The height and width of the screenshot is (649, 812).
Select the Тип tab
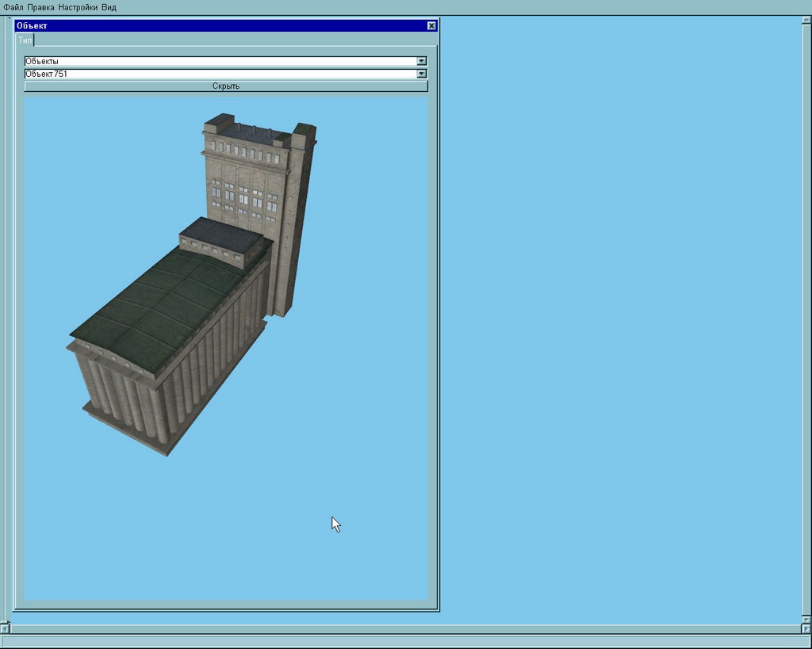pos(25,40)
